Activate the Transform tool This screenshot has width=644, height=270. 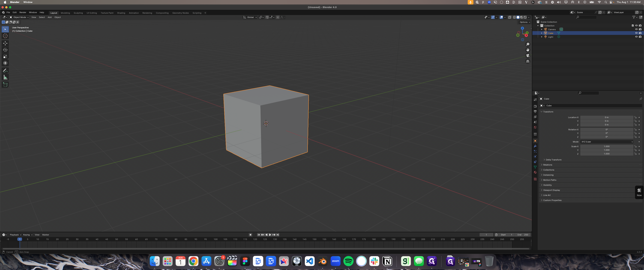tap(5, 63)
